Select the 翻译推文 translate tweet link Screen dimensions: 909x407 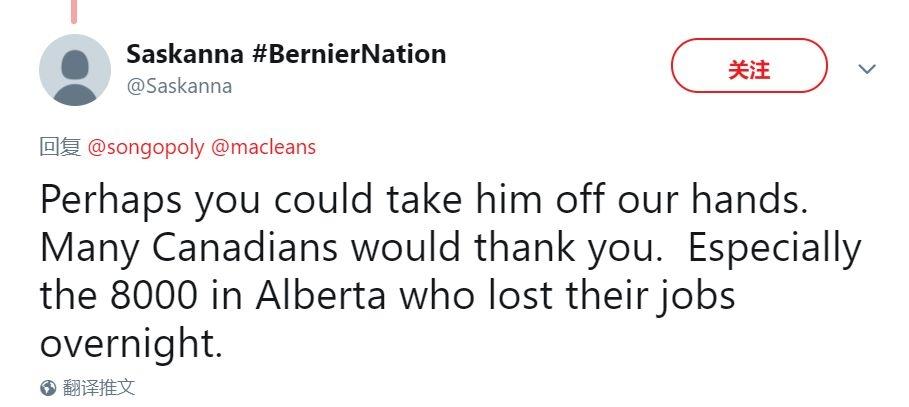(98, 388)
